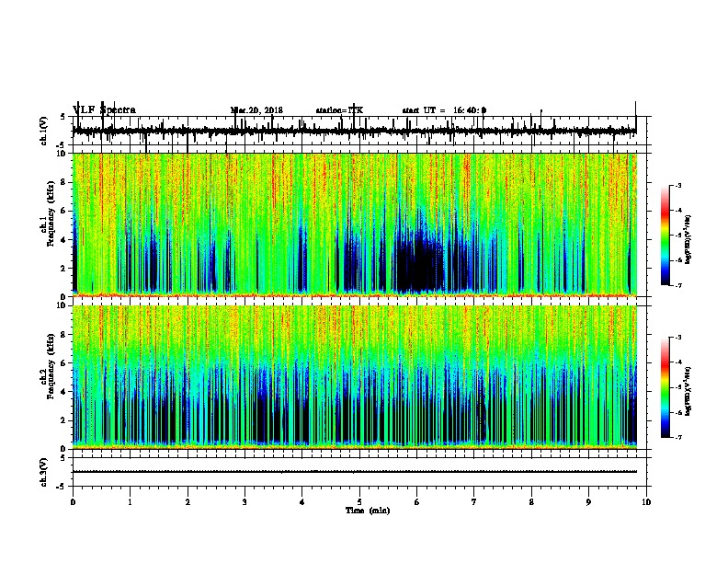Click "-3" on the ch.2 colorbar scale

[x=678, y=338]
